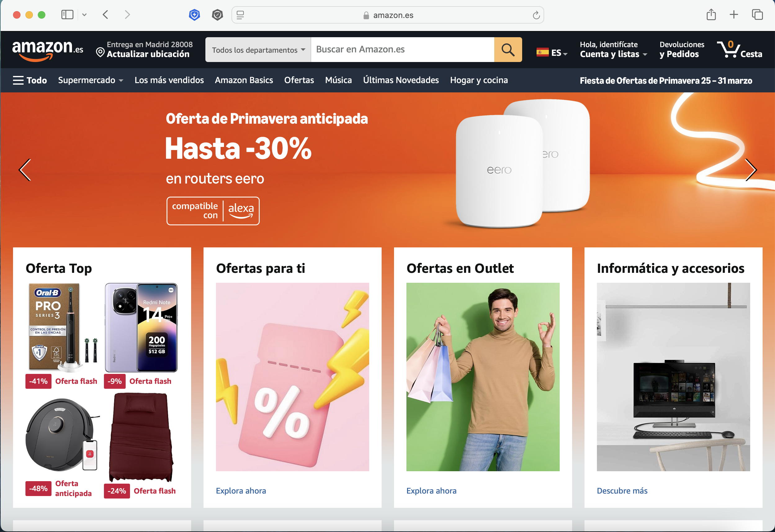Image resolution: width=775 pixels, height=532 pixels.
Task: Open the ES language selector dropdown
Action: pos(552,53)
